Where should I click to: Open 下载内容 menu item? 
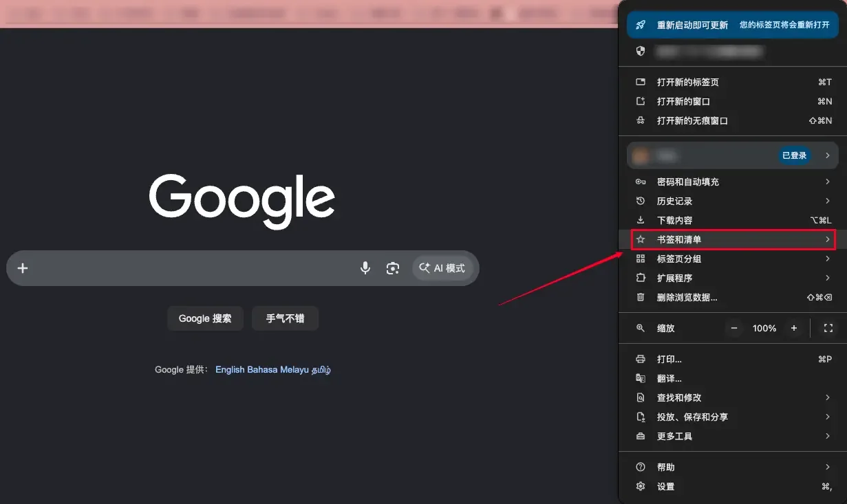click(732, 220)
